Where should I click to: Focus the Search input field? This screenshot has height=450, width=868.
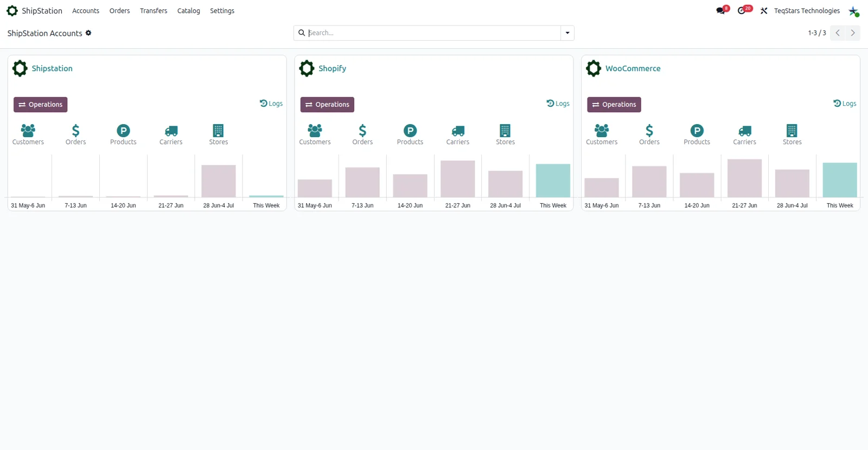pyautogui.click(x=433, y=33)
